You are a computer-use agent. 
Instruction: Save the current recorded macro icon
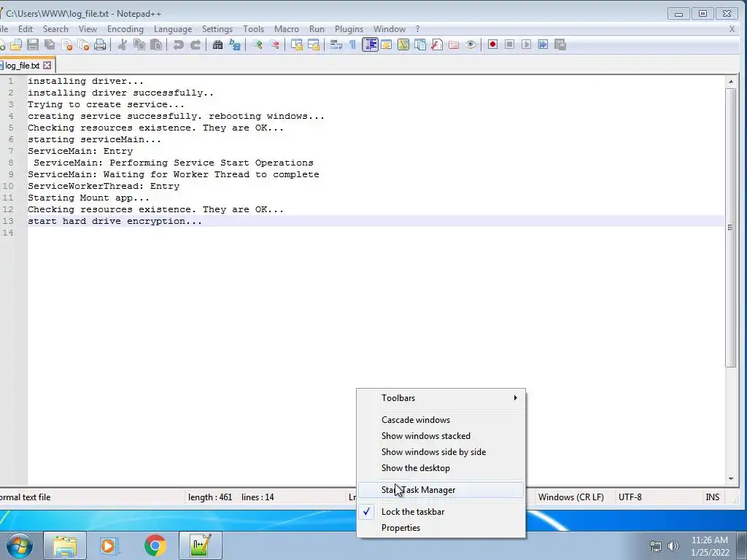(560, 44)
